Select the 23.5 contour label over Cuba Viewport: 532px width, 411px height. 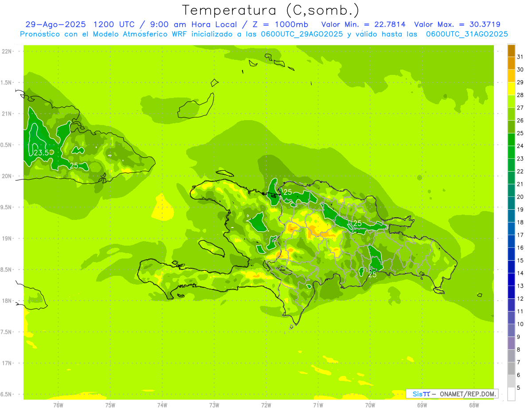[x=41, y=153]
